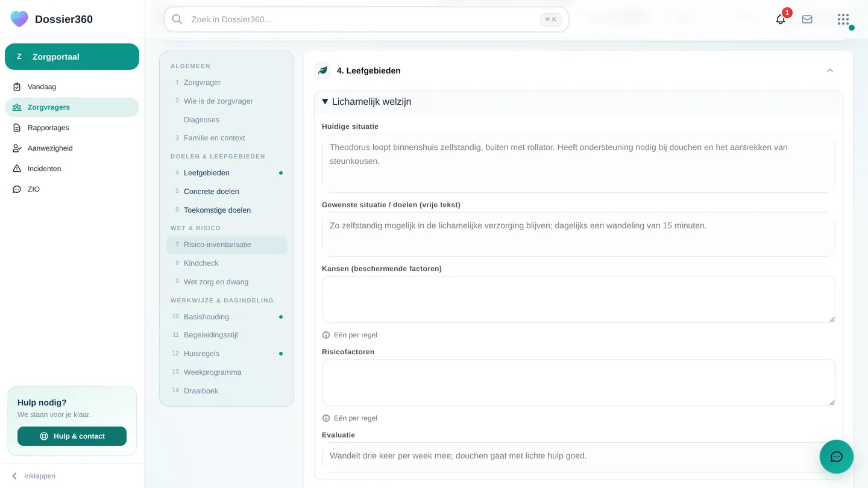
Task: Select Draaiboek in the section list
Action: click(x=227, y=391)
